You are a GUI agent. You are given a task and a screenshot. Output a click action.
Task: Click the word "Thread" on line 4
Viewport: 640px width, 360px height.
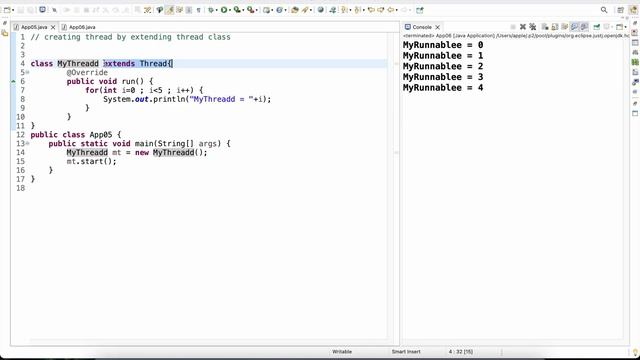[153, 63]
